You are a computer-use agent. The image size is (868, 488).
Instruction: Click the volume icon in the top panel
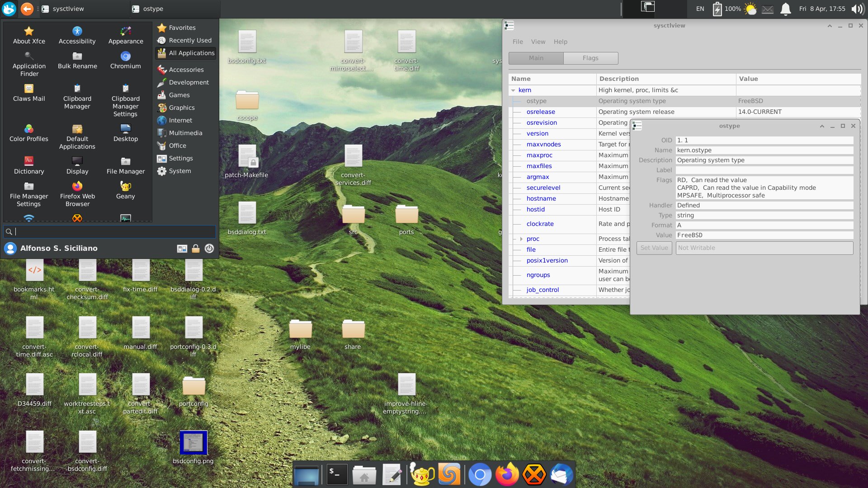(858, 9)
